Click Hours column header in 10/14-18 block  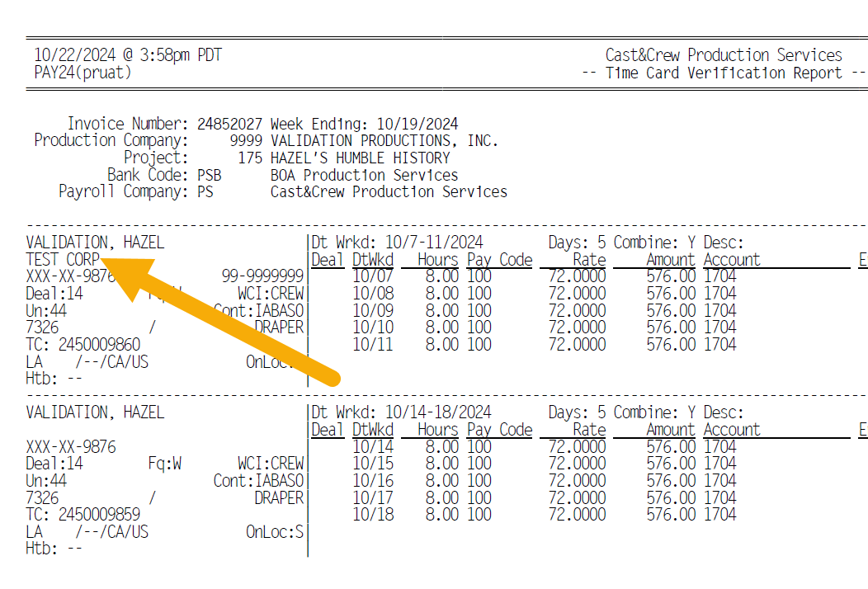coord(438,430)
